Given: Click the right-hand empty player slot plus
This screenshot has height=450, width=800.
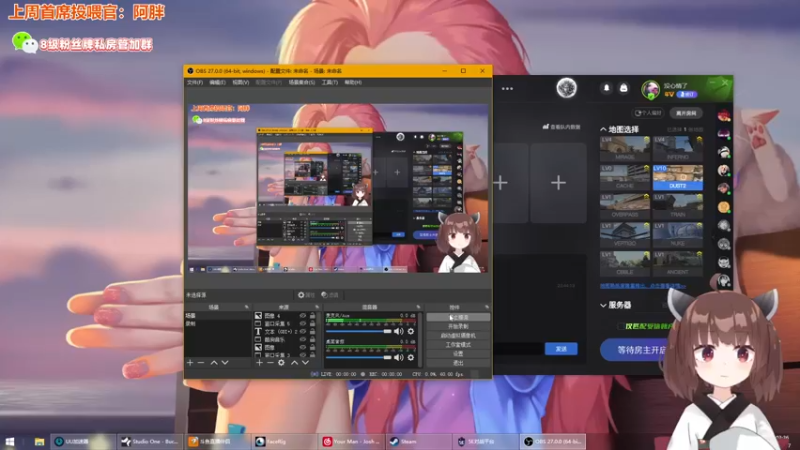Looking at the screenshot, I should (x=558, y=183).
